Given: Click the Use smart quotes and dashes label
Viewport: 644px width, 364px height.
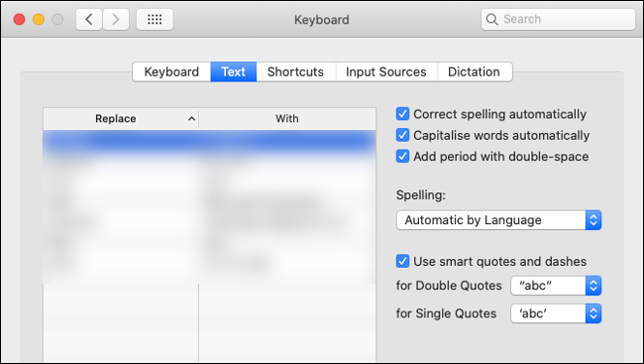Looking at the screenshot, I should coord(499,261).
